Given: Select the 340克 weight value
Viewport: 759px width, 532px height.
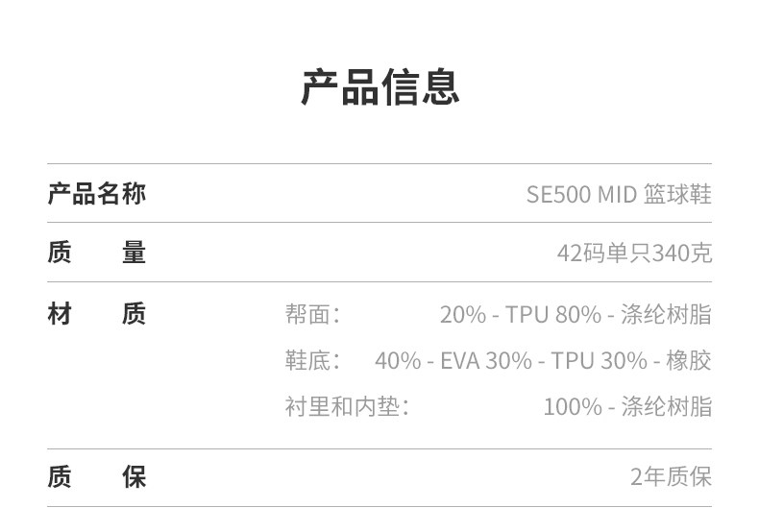Looking at the screenshot, I should (682, 254).
